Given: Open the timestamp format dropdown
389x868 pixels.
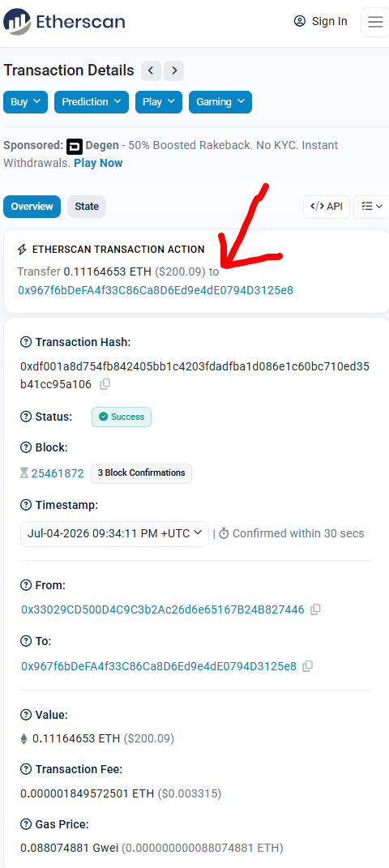Looking at the screenshot, I should (x=114, y=533).
